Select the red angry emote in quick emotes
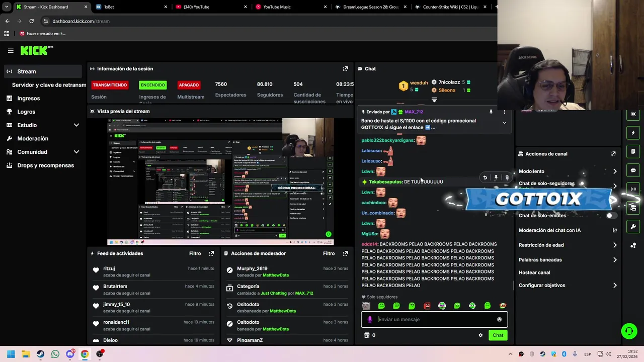 [x=427, y=306]
